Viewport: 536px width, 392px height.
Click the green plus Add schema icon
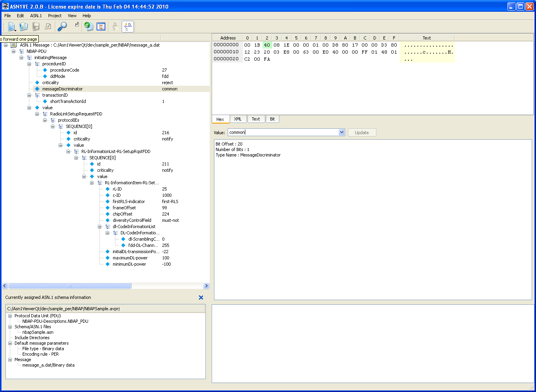(88, 26)
